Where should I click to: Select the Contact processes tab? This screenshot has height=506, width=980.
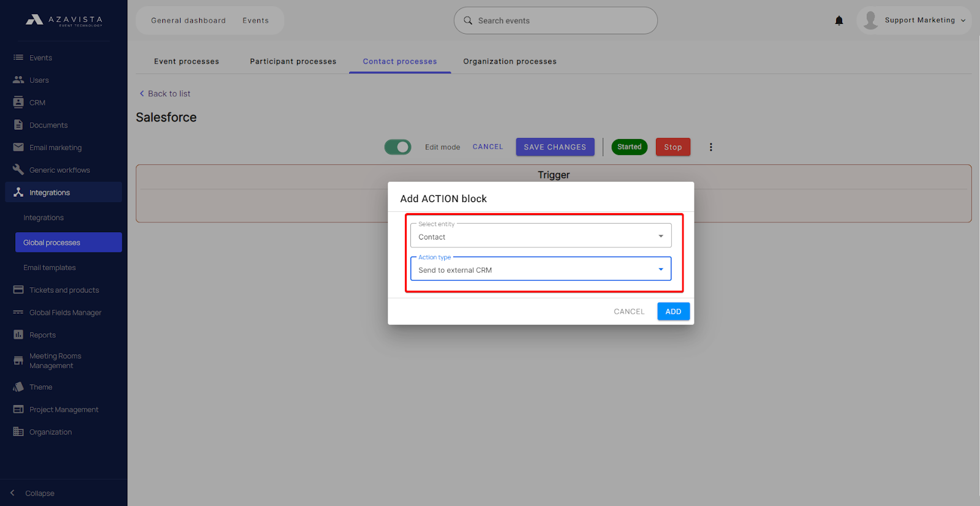click(x=400, y=61)
